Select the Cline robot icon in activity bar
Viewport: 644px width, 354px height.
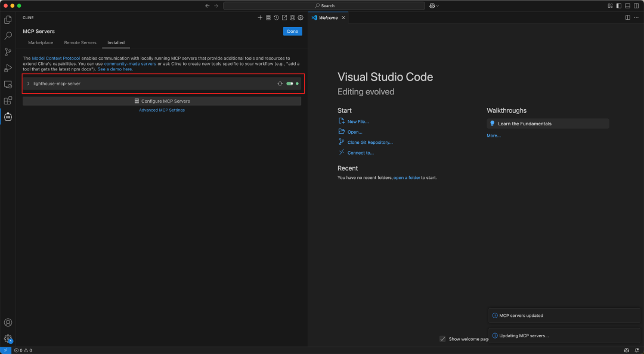click(8, 117)
